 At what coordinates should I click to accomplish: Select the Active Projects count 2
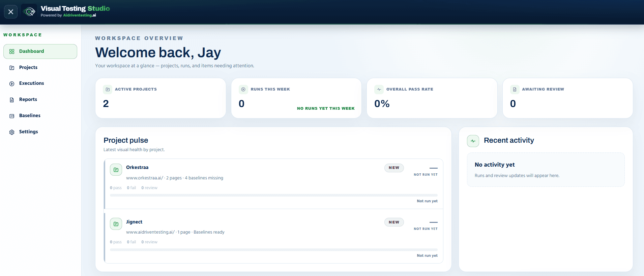[x=106, y=104]
